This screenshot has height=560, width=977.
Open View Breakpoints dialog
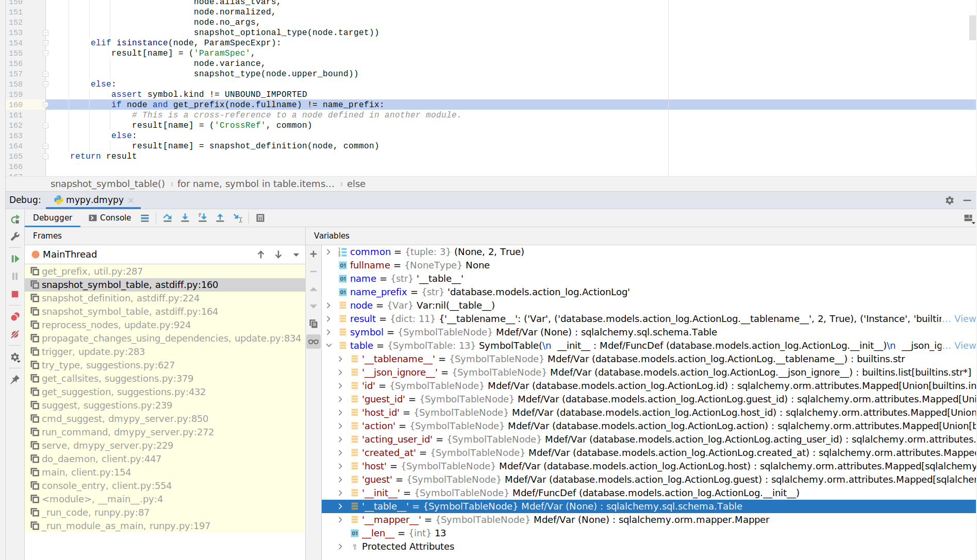(15, 316)
